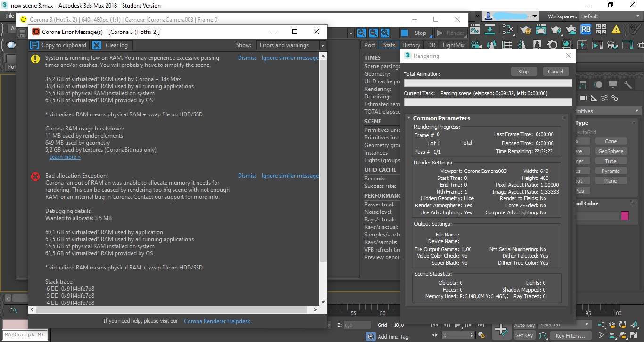644x342 pixels.
Task: Click the grid of four squares toolbar icon
Action: click(x=601, y=30)
